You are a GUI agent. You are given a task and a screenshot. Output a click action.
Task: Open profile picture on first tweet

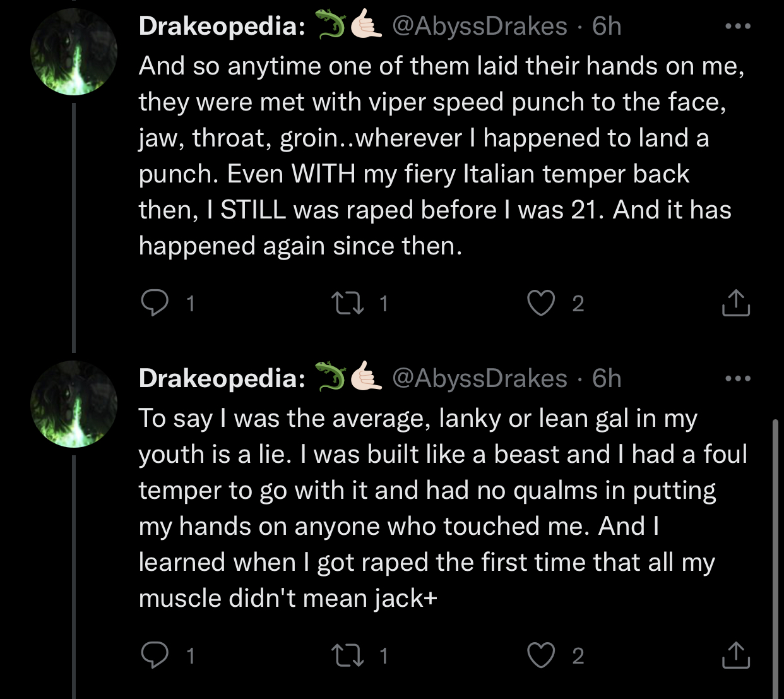click(x=74, y=52)
